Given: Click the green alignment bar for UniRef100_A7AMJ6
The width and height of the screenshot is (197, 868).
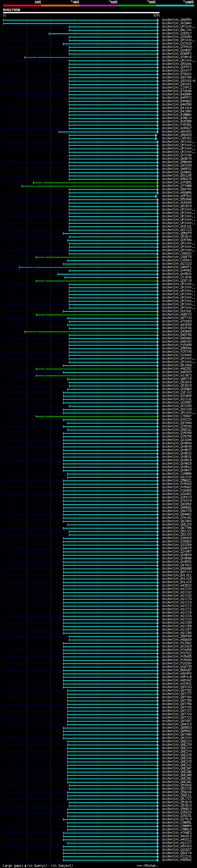Looking at the screenshot, I should 91,57.
